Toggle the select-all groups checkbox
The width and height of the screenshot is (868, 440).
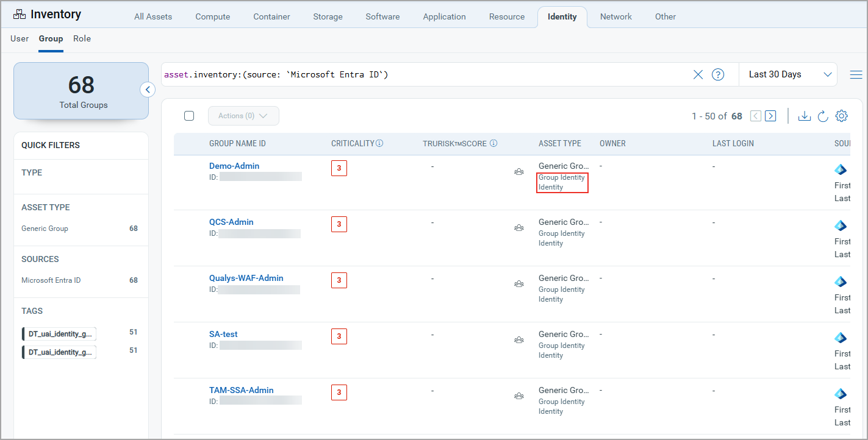click(189, 116)
